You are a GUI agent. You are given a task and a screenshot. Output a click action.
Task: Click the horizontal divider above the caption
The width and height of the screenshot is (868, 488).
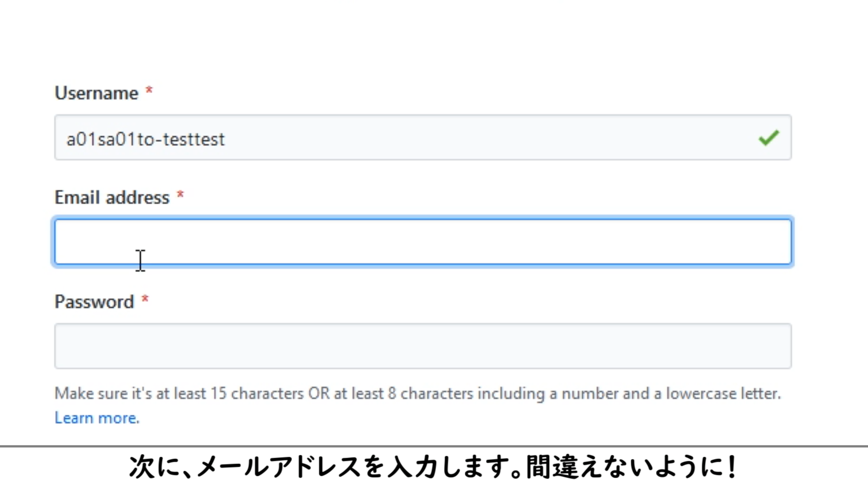[434, 446]
